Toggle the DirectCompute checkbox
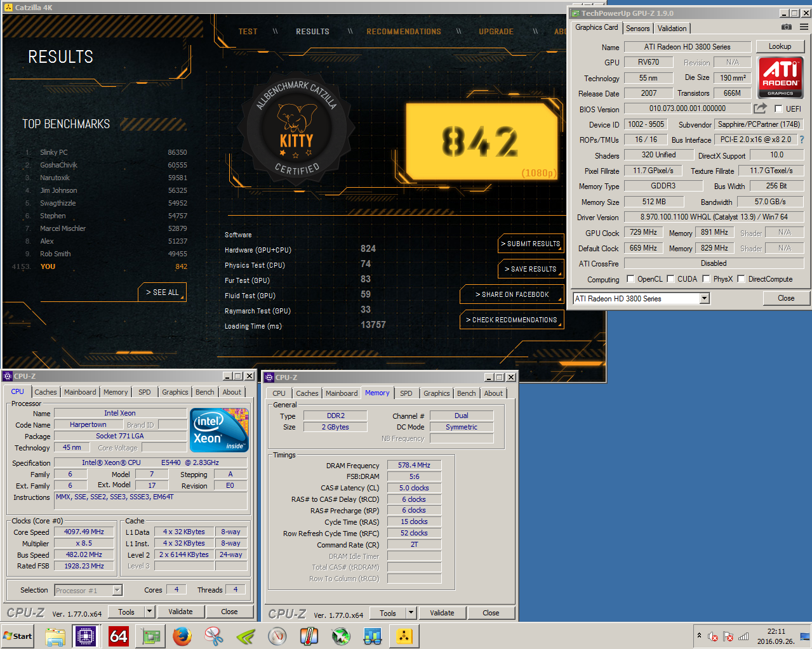The image size is (812, 649). pyautogui.click(x=741, y=279)
